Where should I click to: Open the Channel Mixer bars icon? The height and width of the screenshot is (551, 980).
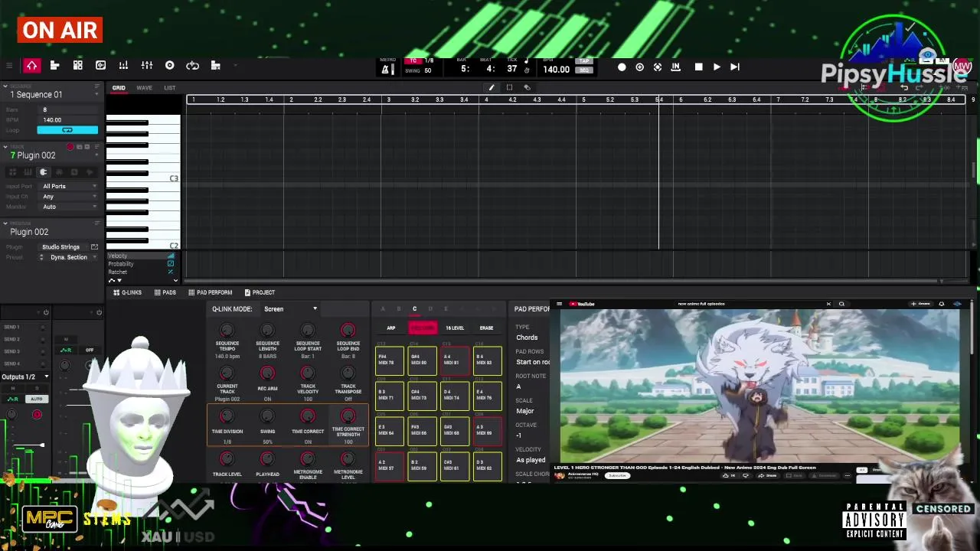123,66
